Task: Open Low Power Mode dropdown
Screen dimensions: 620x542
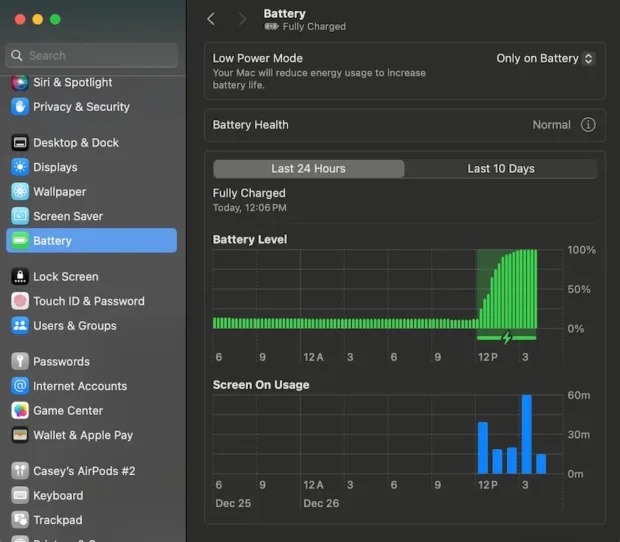Action: coord(545,59)
